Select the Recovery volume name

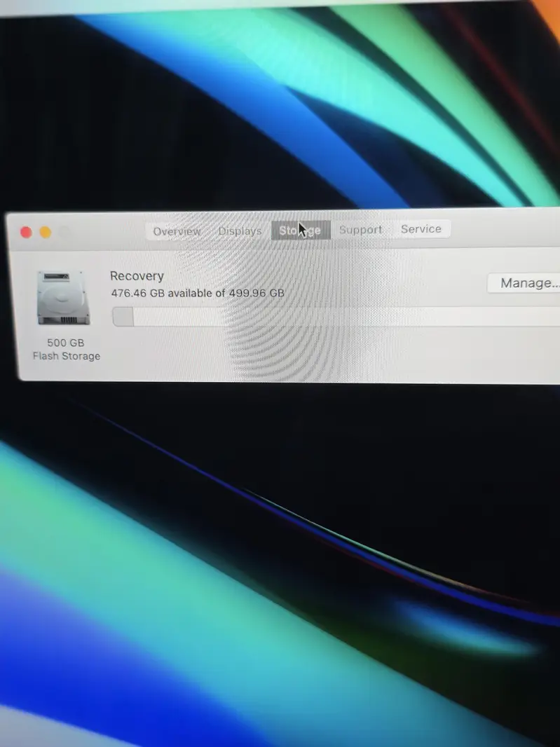137,276
